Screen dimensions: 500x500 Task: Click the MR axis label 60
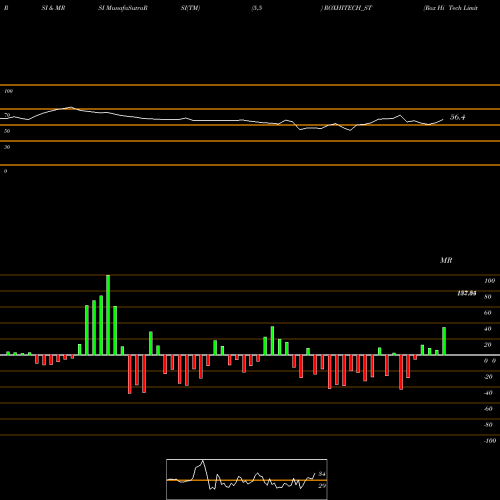click(488, 313)
